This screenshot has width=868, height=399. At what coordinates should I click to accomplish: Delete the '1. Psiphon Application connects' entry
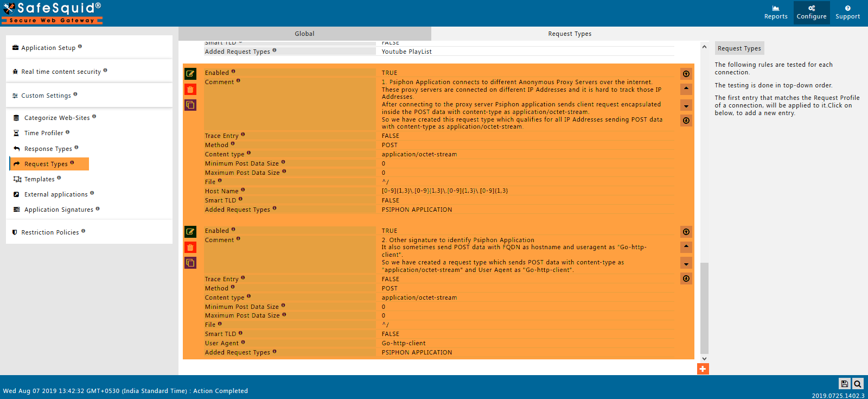click(x=190, y=89)
